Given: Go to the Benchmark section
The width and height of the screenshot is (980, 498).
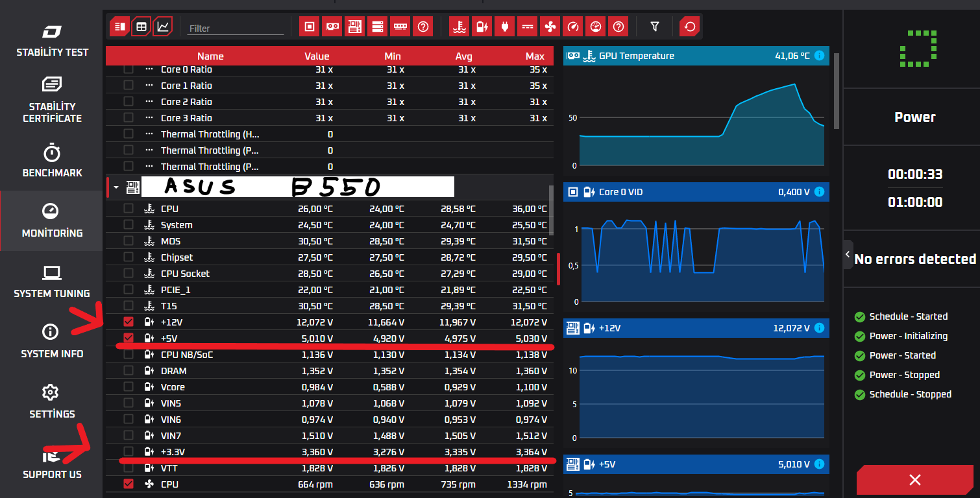Looking at the screenshot, I should [x=52, y=161].
